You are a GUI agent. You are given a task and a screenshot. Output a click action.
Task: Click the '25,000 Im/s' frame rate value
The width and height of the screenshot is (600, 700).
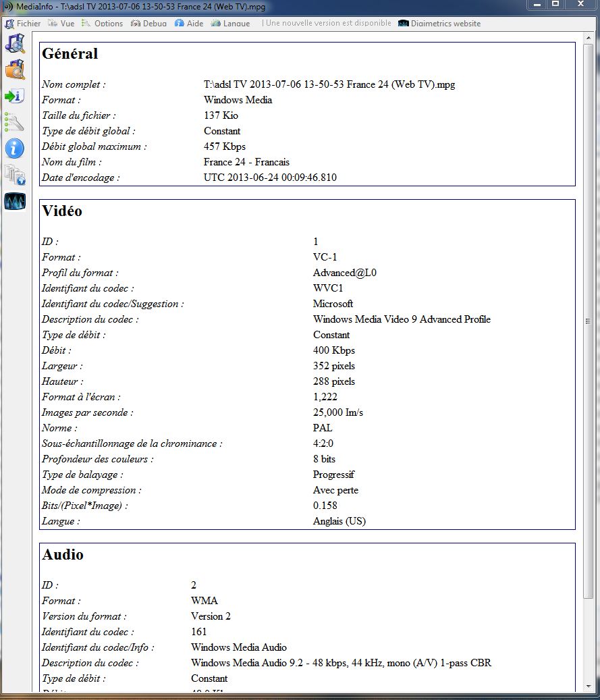click(x=338, y=412)
